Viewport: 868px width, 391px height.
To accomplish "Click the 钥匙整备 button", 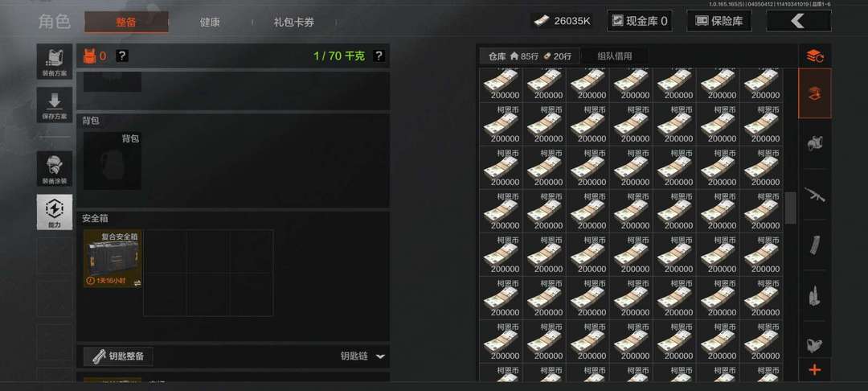I will [x=118, y=356].
